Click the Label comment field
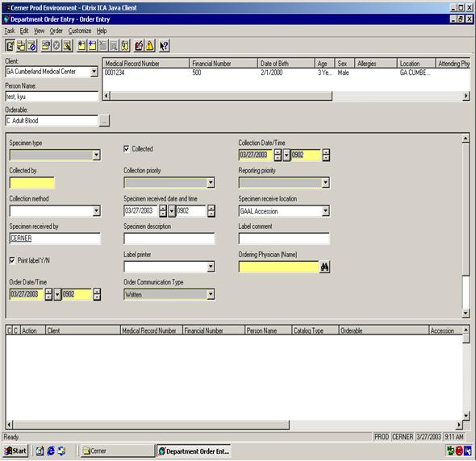Screen dimensions: 476x461 pyautogui.click(x=284, y=239)
